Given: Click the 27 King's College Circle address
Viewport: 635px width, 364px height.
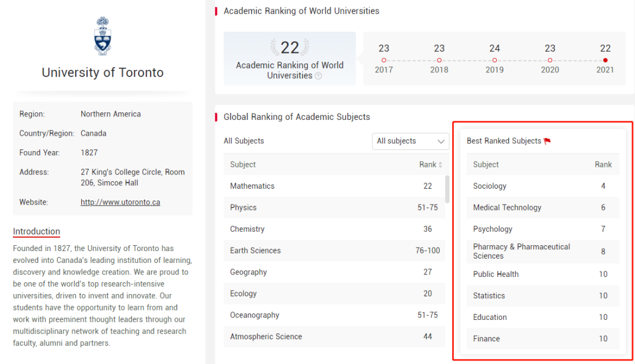Looking at the screenshot, I should coord(132,178).
